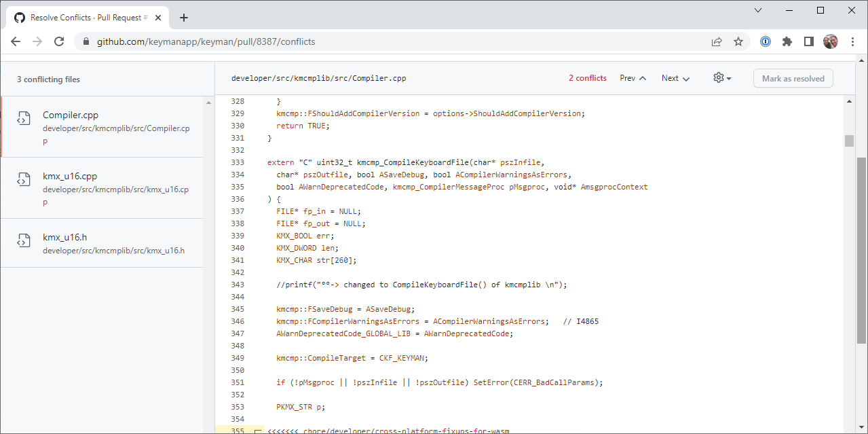The height and width of the screenshot is (434, 868).
Task: Open the Extensions puzzle menu
Action: [787, 41]
